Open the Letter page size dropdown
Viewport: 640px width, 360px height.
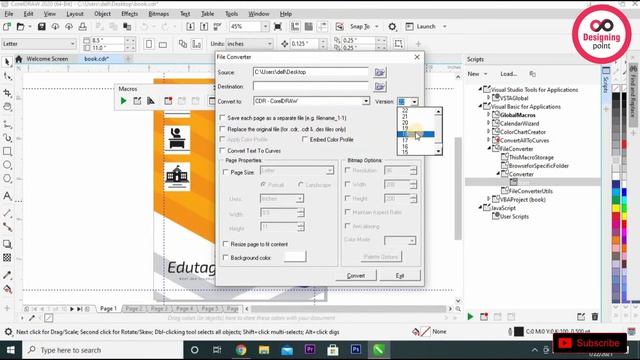pos(72,44)
